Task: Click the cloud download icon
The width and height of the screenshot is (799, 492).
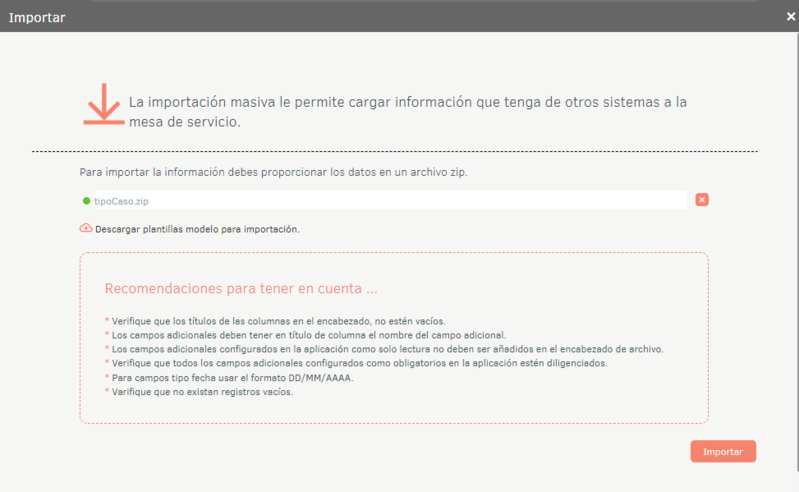Action: (x=86, y=228)
